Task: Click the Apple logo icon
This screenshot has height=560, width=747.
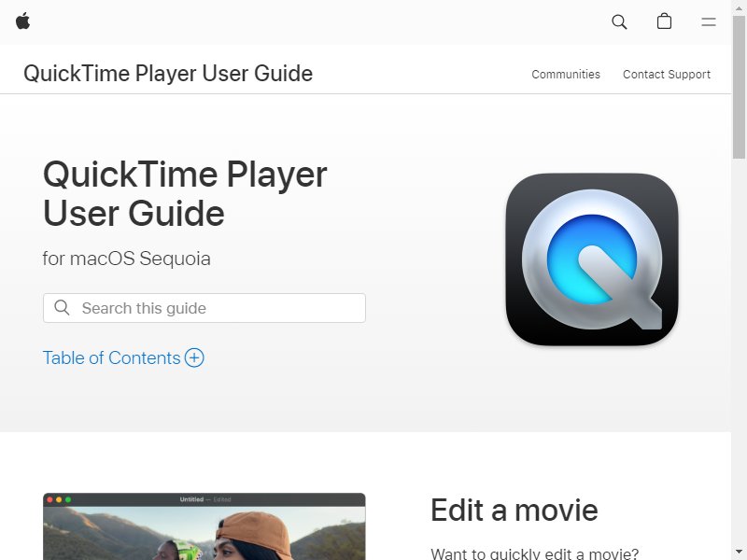Action: 22,21
